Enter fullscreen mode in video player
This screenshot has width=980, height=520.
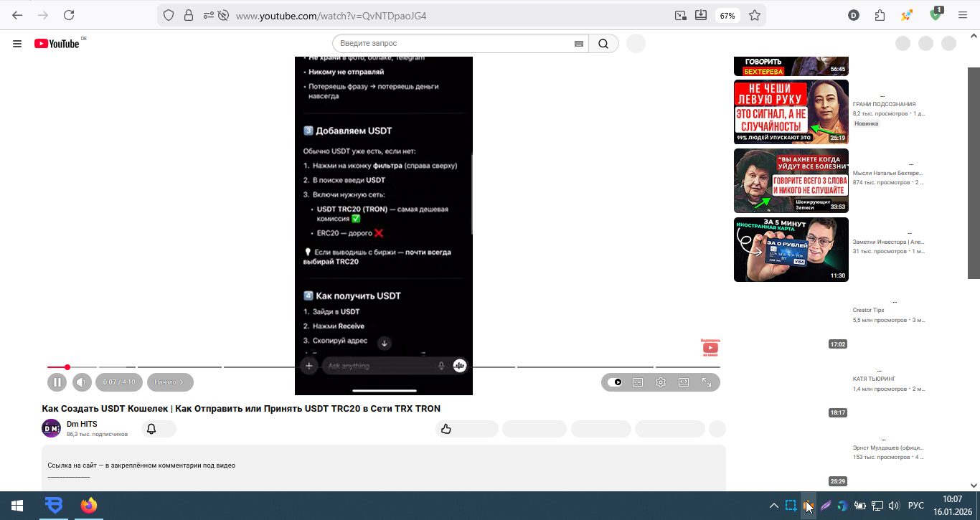(707, 382)
